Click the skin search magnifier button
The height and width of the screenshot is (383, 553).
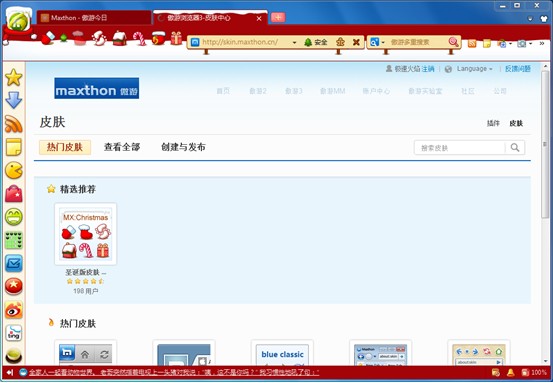(x=515, y=147)
